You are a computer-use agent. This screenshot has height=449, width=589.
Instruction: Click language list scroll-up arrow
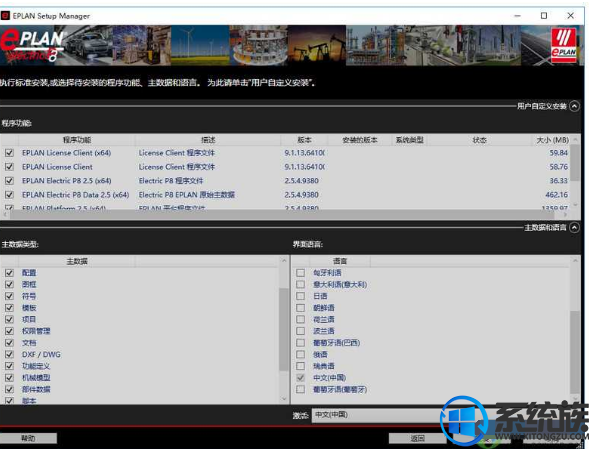575,261
